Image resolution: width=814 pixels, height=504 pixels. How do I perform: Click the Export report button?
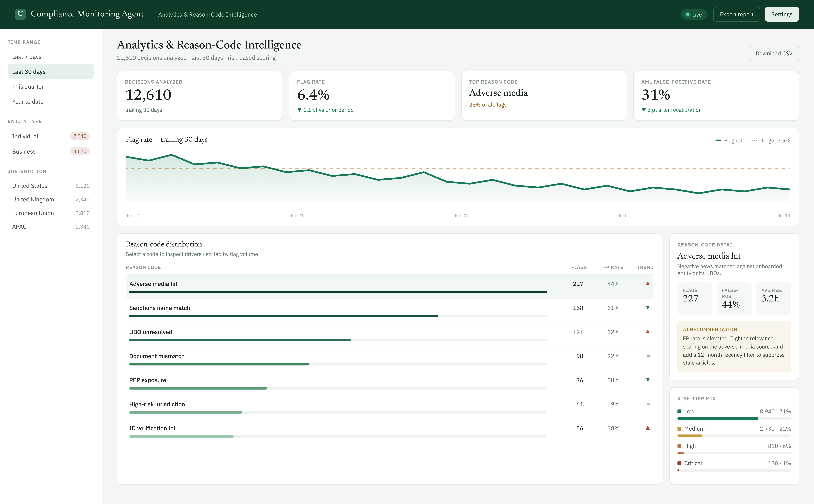click(736, 14)
